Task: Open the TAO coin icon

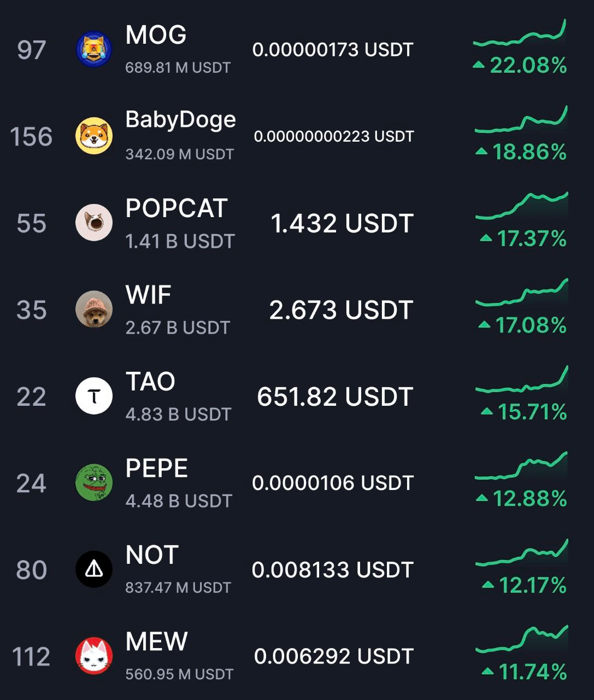Action: [x=94, y=396]
